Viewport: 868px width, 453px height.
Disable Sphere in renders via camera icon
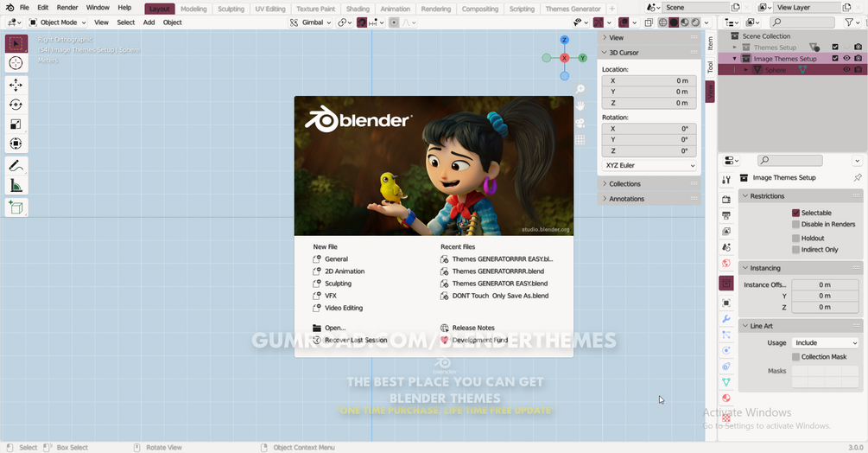(x=858, y=70)
